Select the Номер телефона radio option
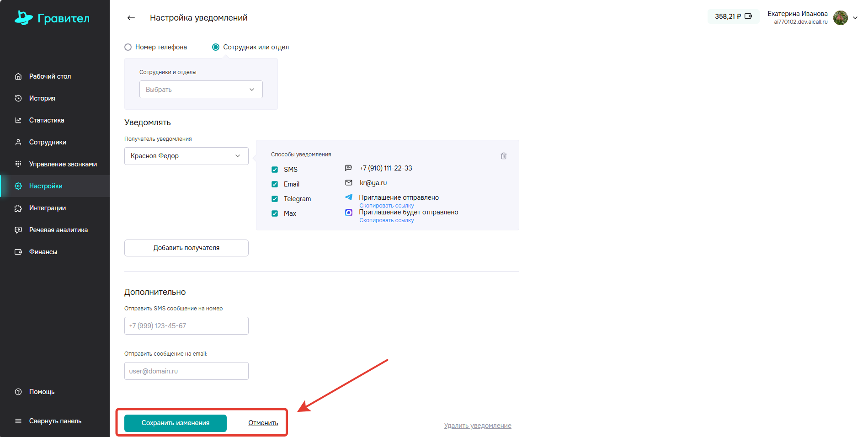Screen dimensions: 868x437 [x=128, y=47]
